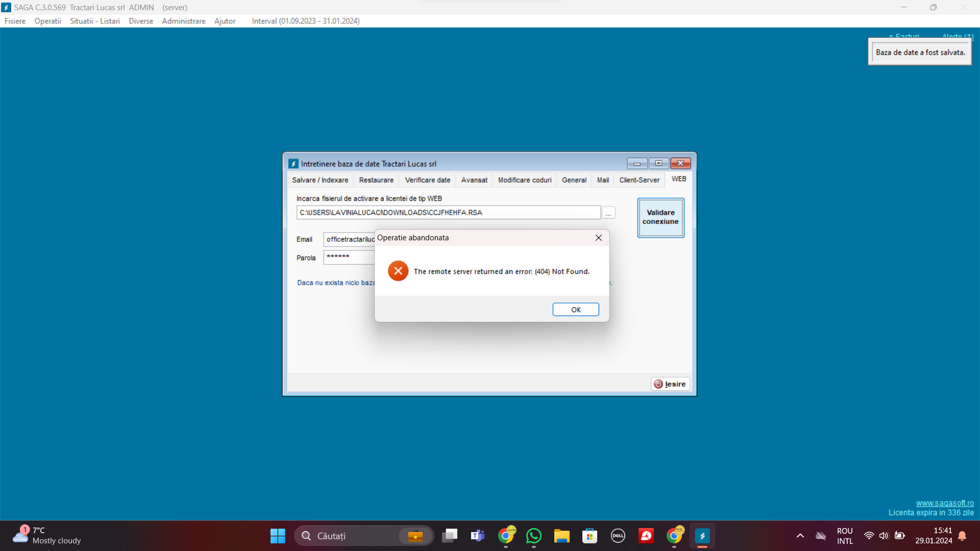Open the Operatii menu

(x=47, y=21)
